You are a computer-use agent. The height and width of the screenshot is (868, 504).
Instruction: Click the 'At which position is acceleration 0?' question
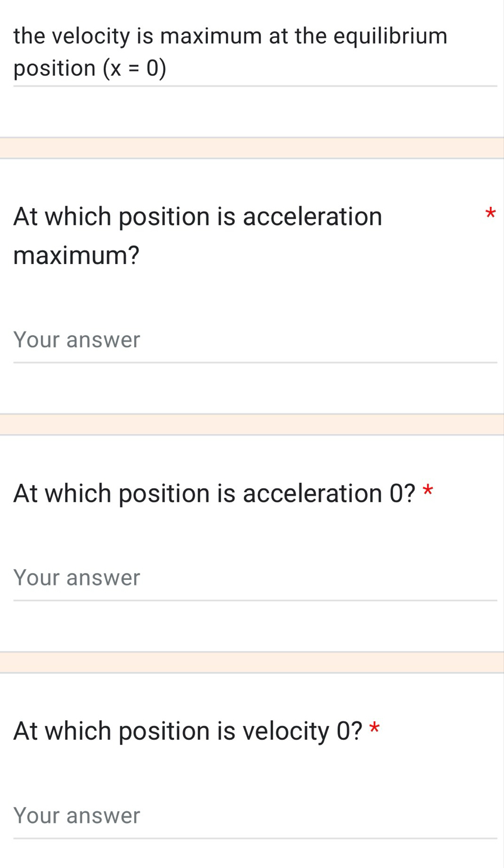click(x=214, y=493)
